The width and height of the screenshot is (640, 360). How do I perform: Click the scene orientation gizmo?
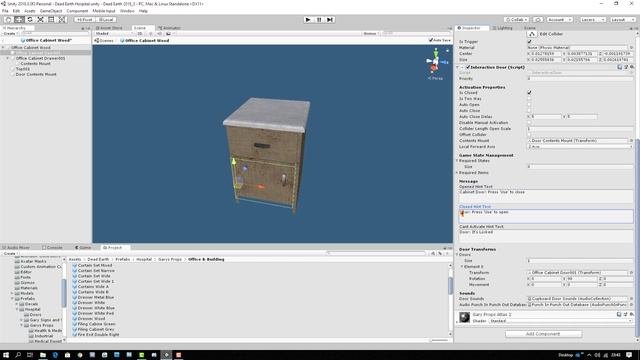(x=436, y=62)
